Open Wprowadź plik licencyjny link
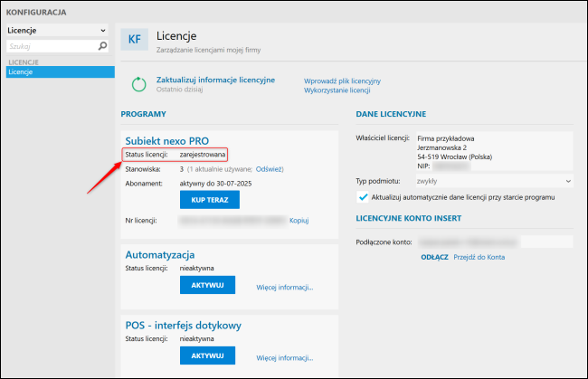This screenshot has width=588, height=379. coord(342,81)
